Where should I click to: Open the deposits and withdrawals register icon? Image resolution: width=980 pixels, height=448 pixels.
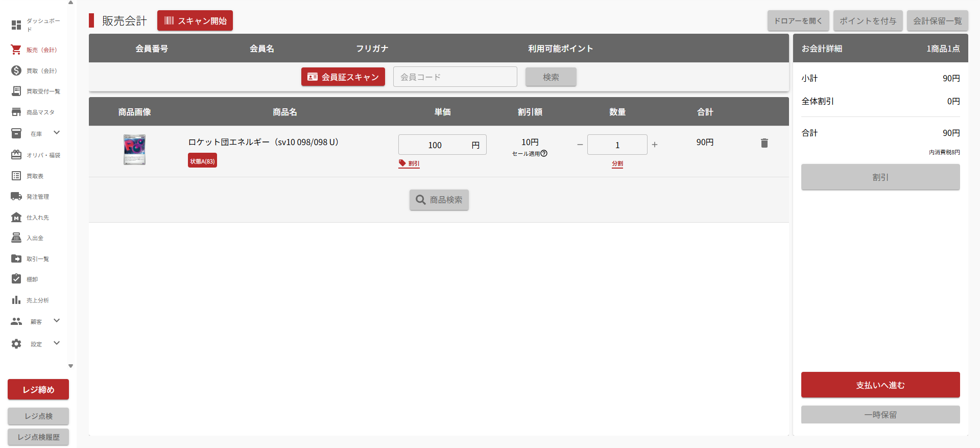tap(16, 238)
